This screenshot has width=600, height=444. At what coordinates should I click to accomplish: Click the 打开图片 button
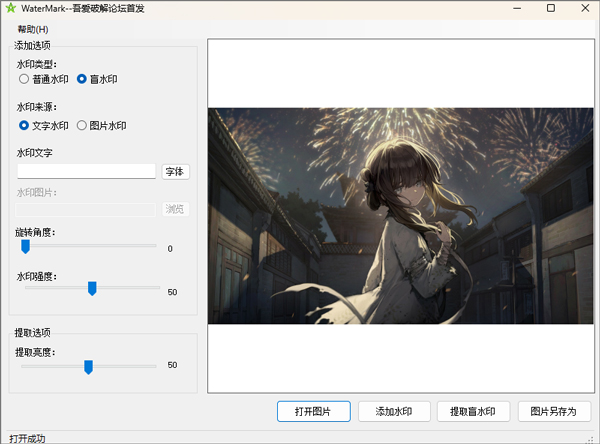tap(314, 411)
